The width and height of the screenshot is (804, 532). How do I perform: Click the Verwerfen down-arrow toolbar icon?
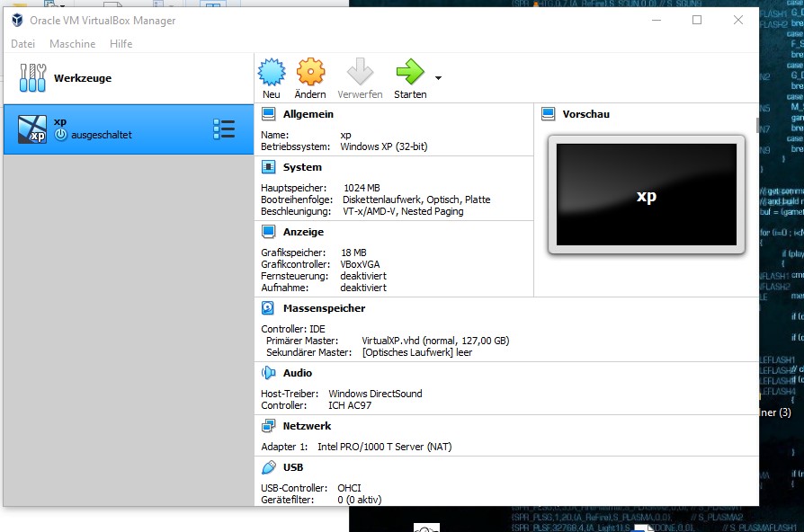point(360,72)
